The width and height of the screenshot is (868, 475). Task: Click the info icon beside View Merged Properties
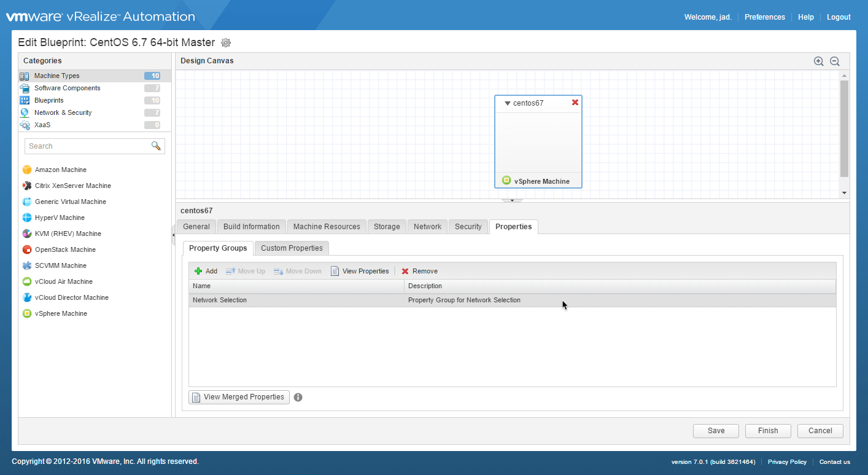pos(298,397)
